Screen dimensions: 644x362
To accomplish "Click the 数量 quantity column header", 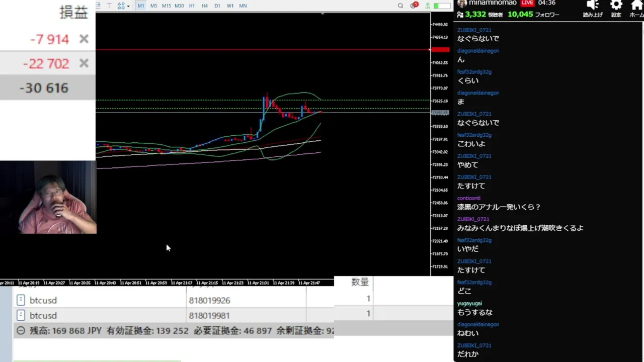I will [x=360, y=282].
